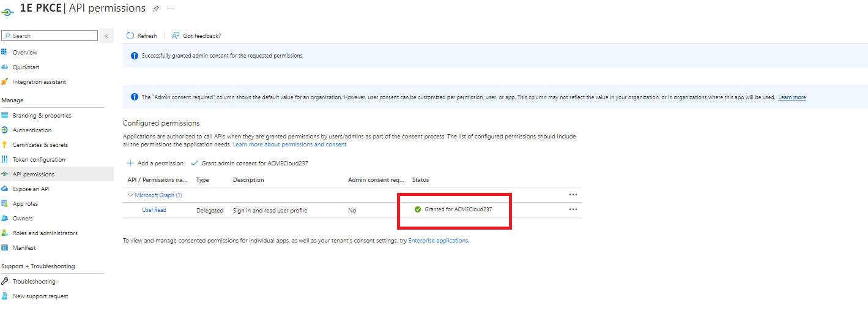868x316 pixels.
Task: Open the Enterprise applications link
Action: pos(439,241)
